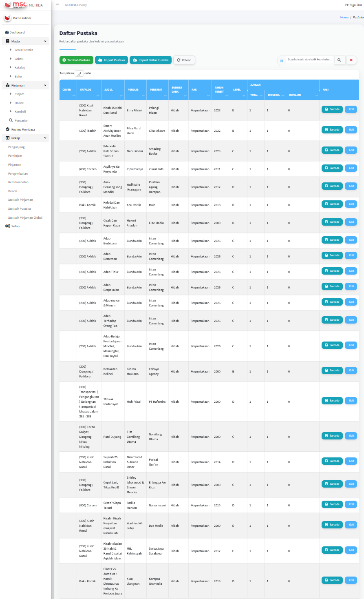
Task: Click into the barcode scan input field
Action: coord(309,60)
